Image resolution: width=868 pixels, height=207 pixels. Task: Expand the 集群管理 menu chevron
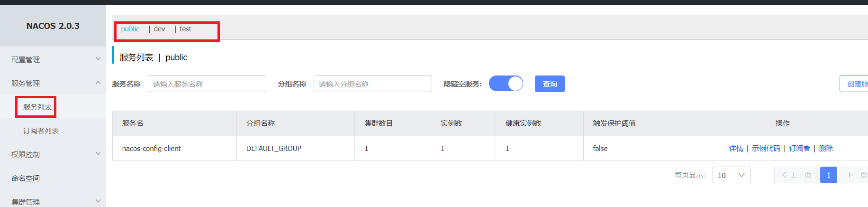click(98, 201)
